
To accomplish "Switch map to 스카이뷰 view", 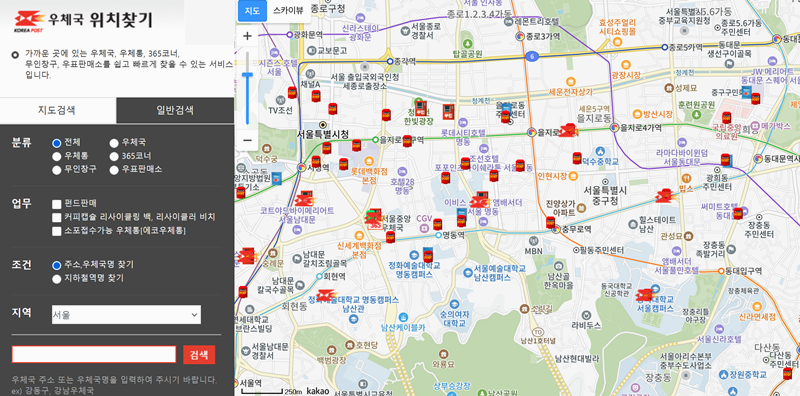I will [x=289, y=10].
